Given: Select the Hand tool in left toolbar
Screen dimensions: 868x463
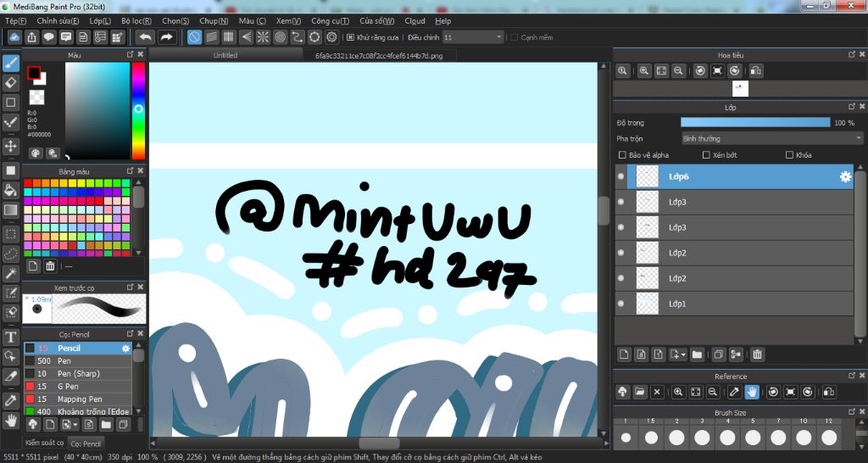Looking at the screenshot, I should (x=10, y=420).
